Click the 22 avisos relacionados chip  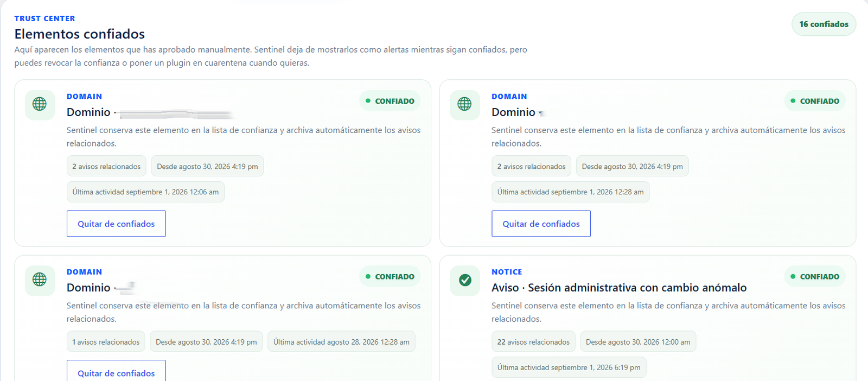pyautogui.click(x=533, y=342)
